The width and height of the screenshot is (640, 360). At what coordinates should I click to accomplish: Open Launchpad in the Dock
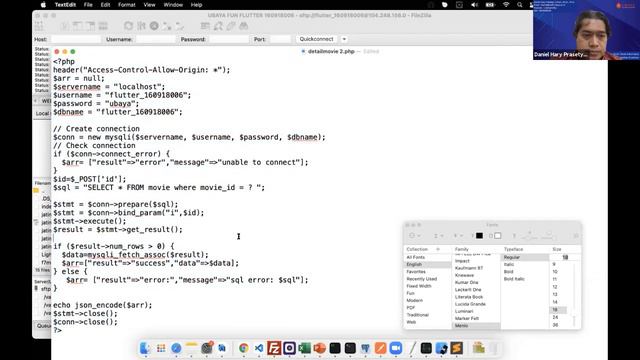click(x=161, y=348)
